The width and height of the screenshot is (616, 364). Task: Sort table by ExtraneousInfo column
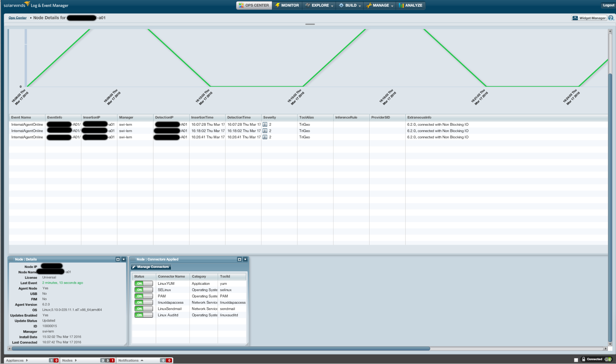coord(506,117)
